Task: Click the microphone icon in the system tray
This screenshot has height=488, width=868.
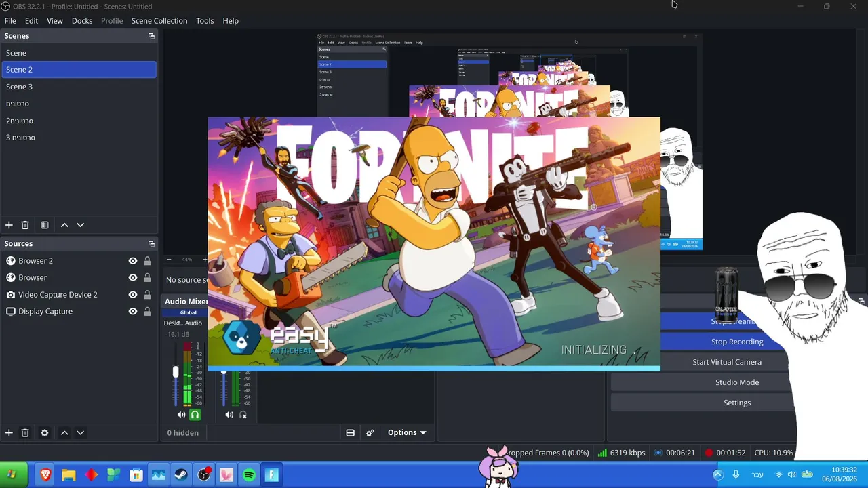Action: point(736,475)
